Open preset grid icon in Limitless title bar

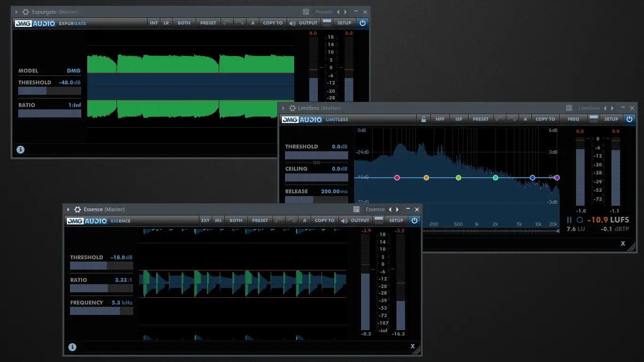[569, 108]
